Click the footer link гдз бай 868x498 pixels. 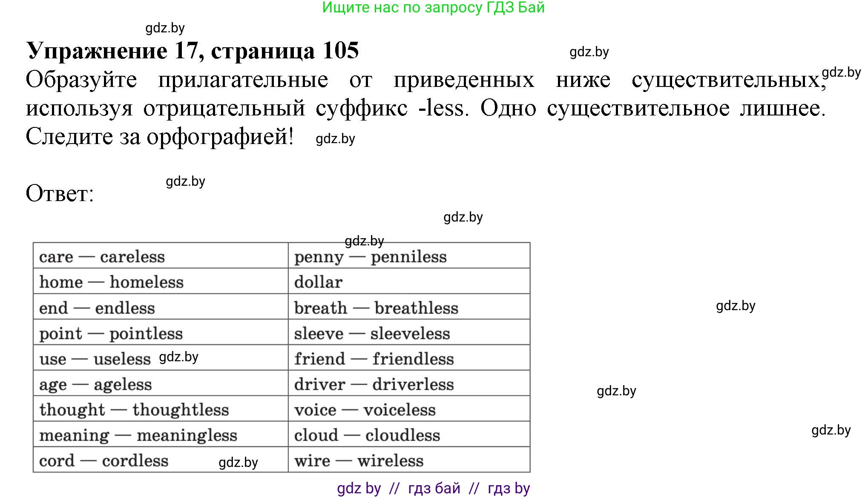[432, 489]
